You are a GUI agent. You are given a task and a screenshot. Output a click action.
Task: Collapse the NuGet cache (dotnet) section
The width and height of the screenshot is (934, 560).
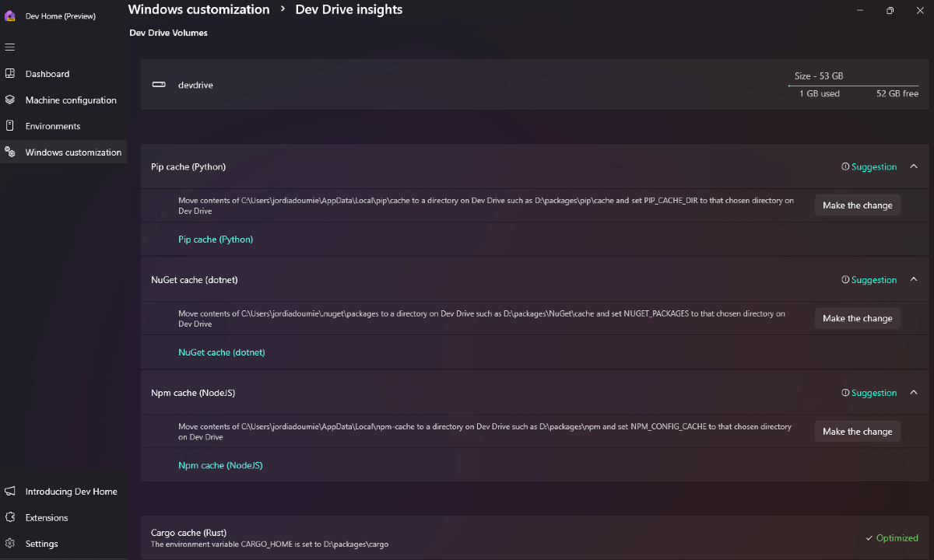click(914, 279)
